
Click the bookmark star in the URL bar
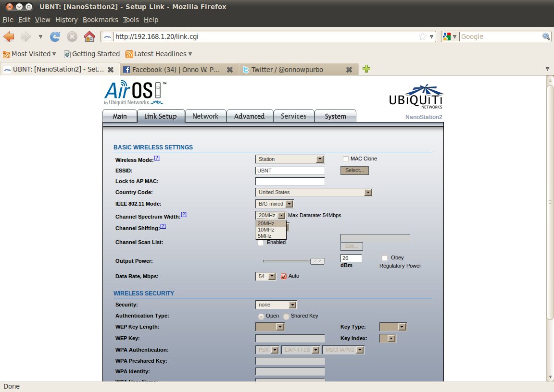click(422, 37)
